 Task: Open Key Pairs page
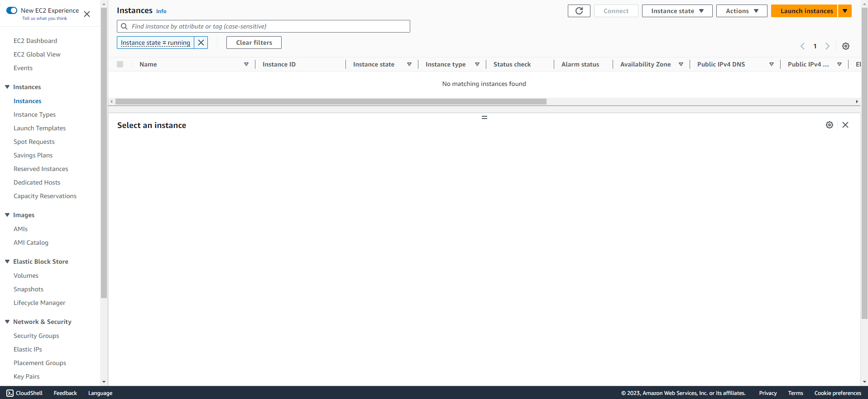[x=27, y=376]
